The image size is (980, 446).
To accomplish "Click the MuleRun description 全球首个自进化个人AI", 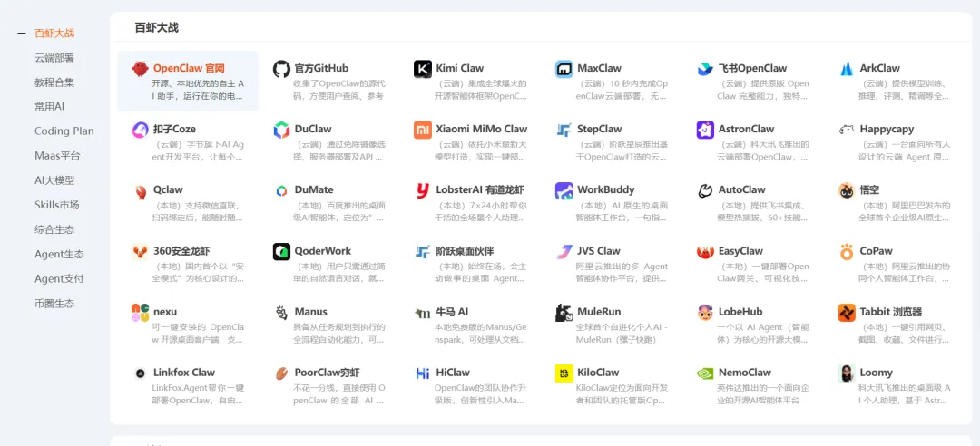I will (622, 327).
